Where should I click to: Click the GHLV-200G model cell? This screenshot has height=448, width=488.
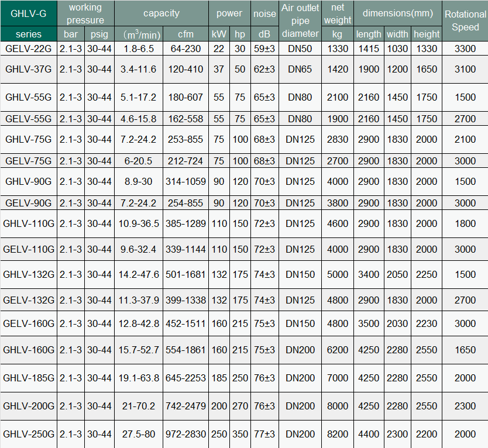point(28,406)
